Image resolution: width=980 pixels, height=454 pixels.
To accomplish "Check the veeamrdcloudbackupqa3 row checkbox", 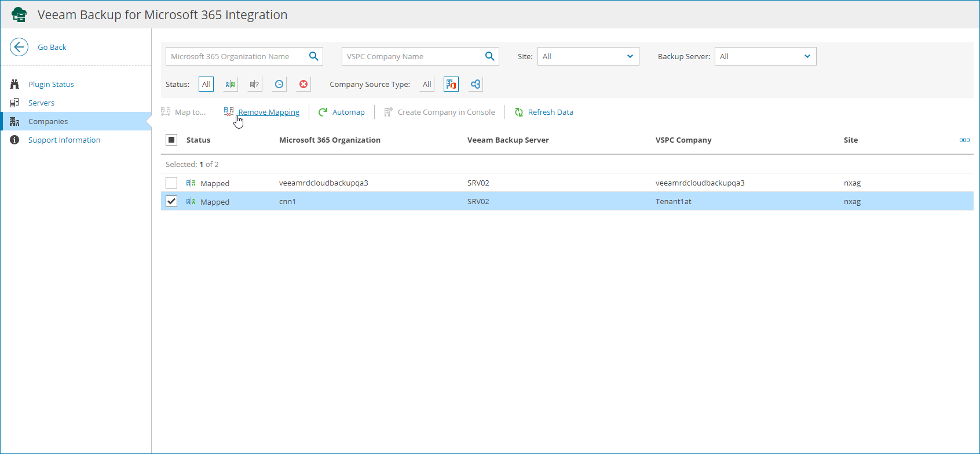I will point(171,183).
